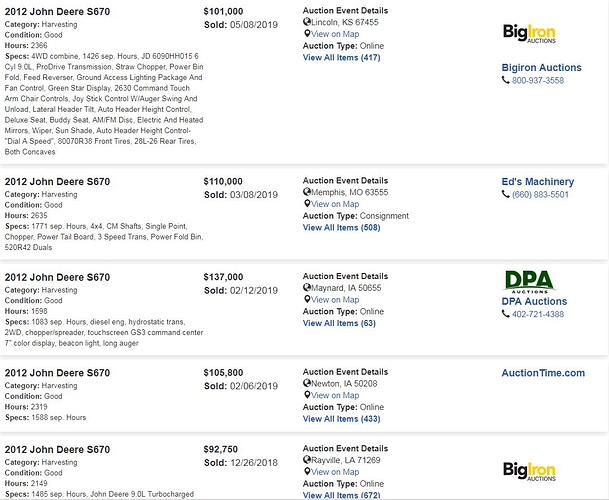Viewport: 609px width, 500px height.
Task: Click map pin icon for Maynard, IA listing
Action: point(307,300)
